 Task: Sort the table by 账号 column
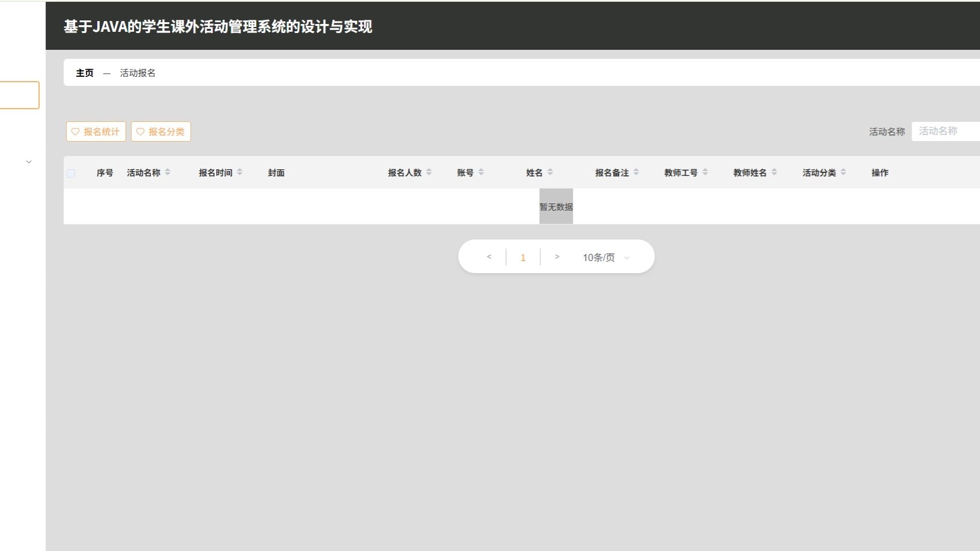coord(481,172)
